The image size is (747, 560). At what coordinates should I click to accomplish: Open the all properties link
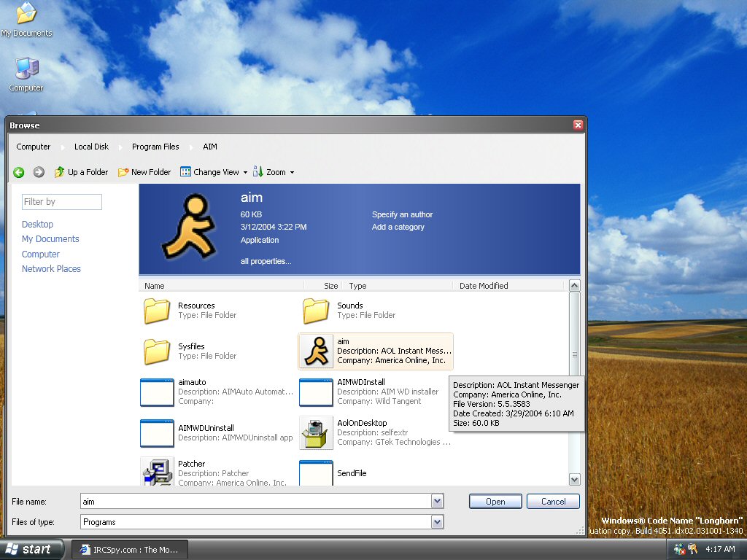click(266, 261)
